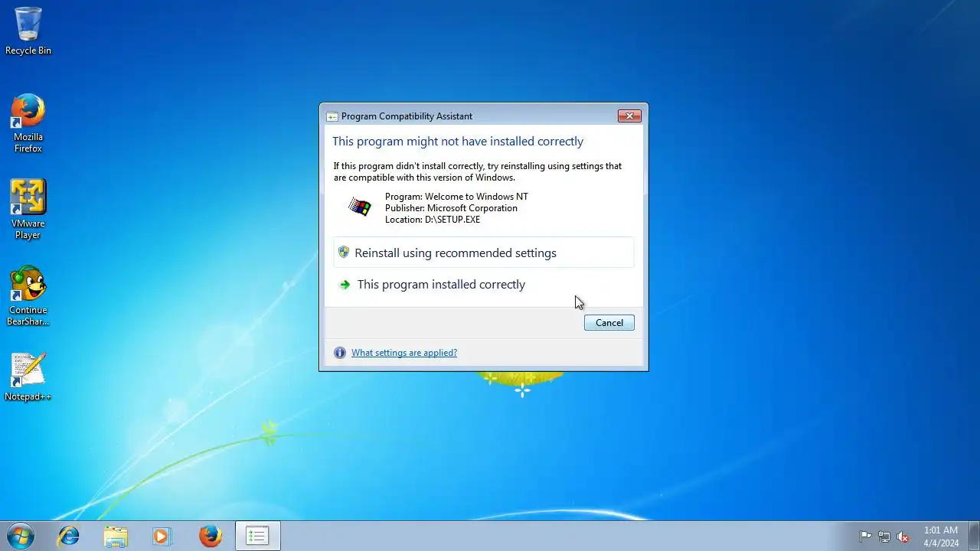The width and height of the screenshot is (980, 551).
Task: Choose This program installed correctly
Action: 484,284
